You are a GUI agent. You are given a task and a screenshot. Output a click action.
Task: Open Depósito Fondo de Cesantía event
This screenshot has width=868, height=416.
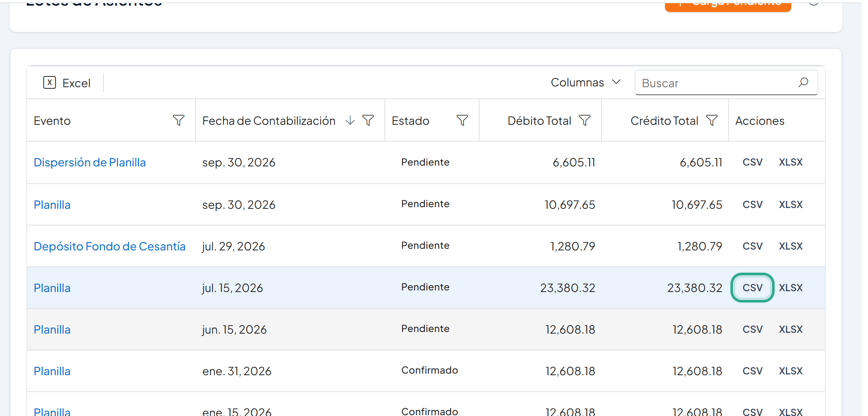pyautogui.click(x=109, y=246)
